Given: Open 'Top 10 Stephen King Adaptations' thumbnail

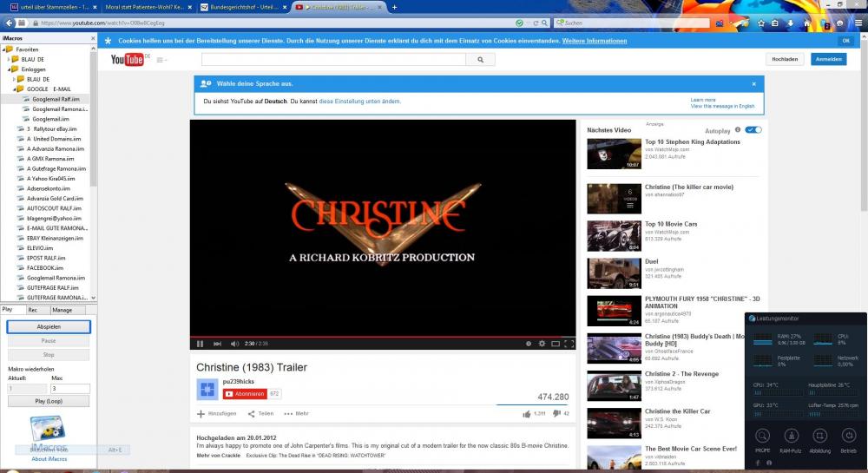Looking at the screenshot, I should pos(614,154).
